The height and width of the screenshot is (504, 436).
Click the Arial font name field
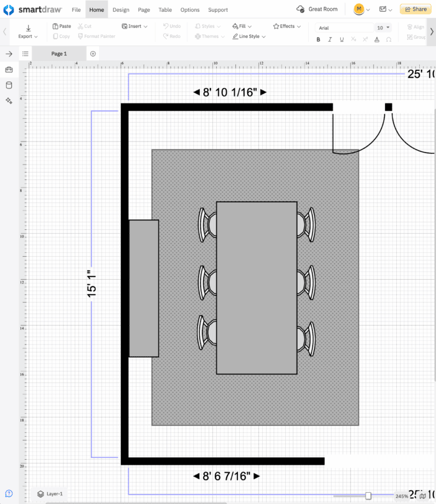[x=344, y=27]
